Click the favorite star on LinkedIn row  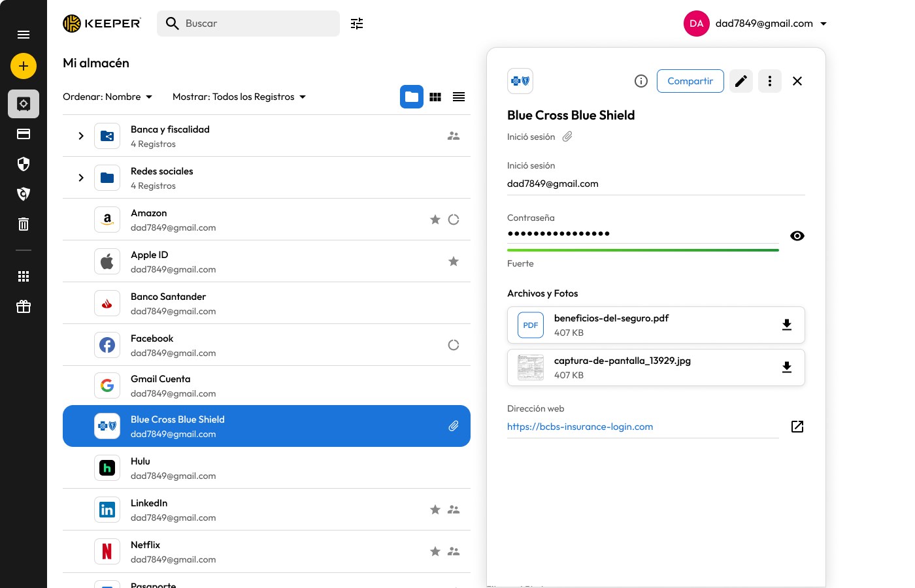point(435,510)
